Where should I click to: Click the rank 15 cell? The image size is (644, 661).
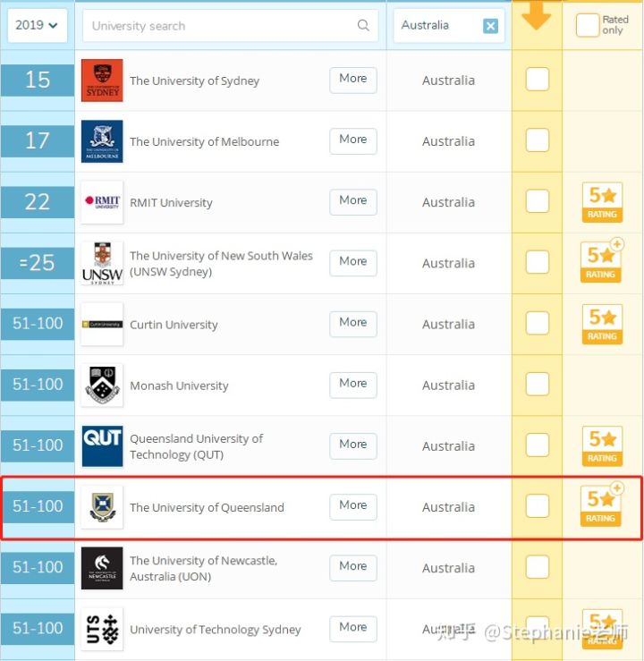38,81
